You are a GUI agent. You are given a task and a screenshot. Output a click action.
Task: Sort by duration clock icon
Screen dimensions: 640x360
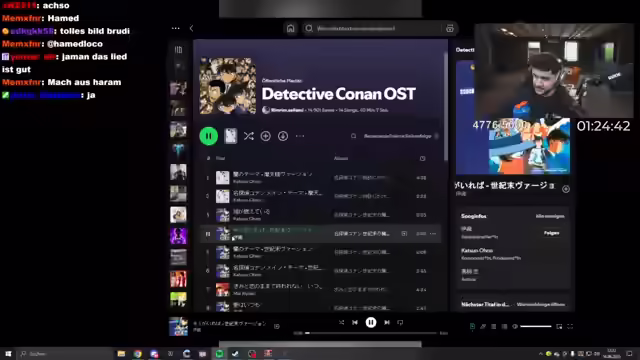(x=422, y=158)
